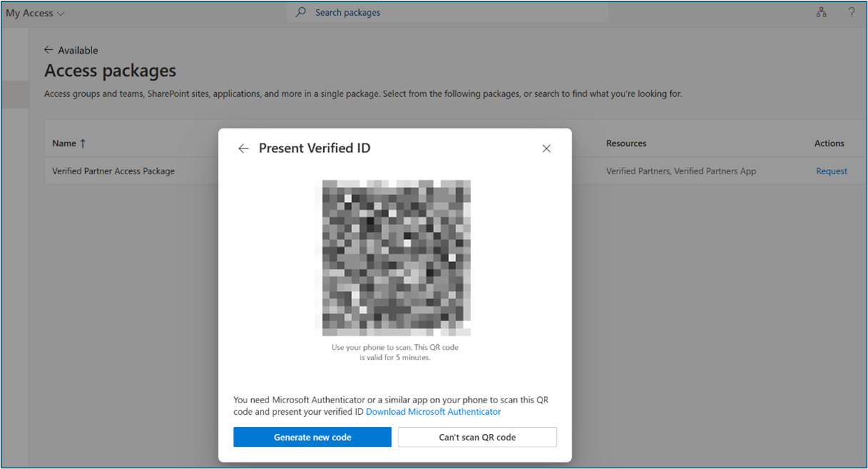Click the Resources column header
This screenshot has height=469, width=868.
626,143
